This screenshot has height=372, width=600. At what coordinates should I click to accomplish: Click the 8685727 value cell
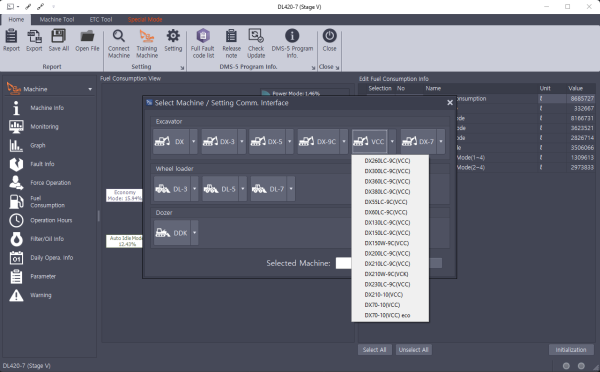[x=580, y=98]
